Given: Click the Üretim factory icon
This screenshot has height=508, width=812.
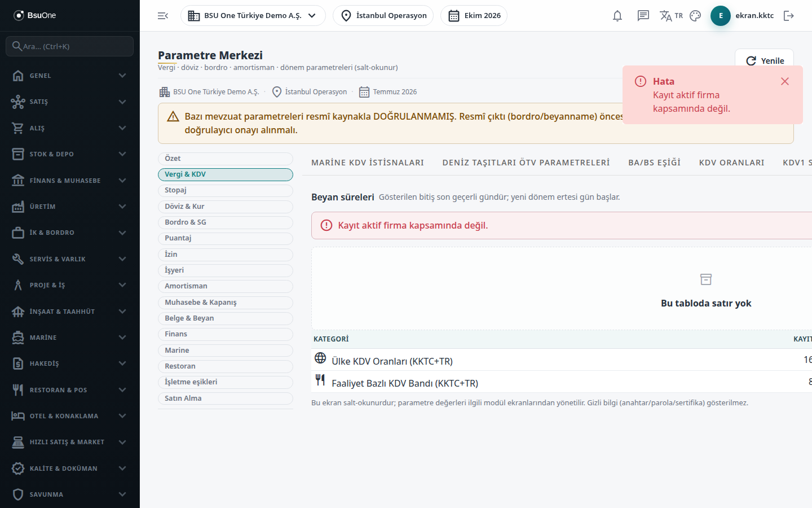Looking at the screenshot, I should pyautogui.click(x=18, y=207).
